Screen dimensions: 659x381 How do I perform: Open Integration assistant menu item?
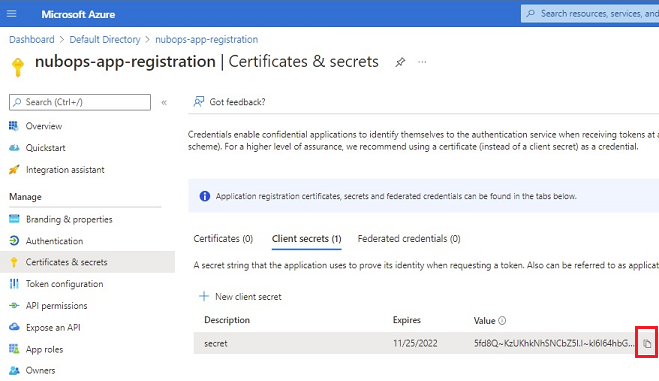coord(65,170)
